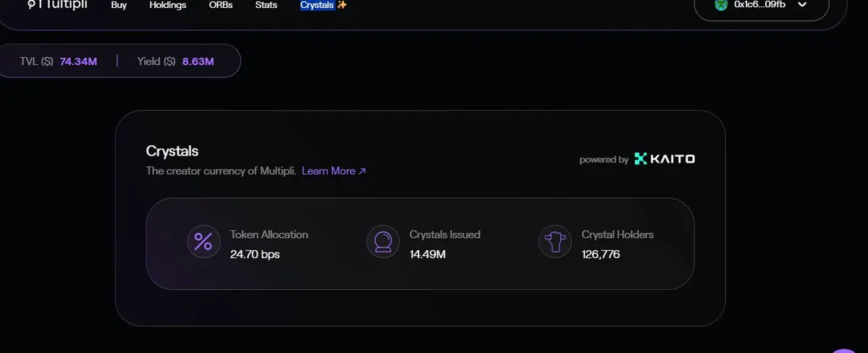Click the Kaito logo

(x=665, y=159)
